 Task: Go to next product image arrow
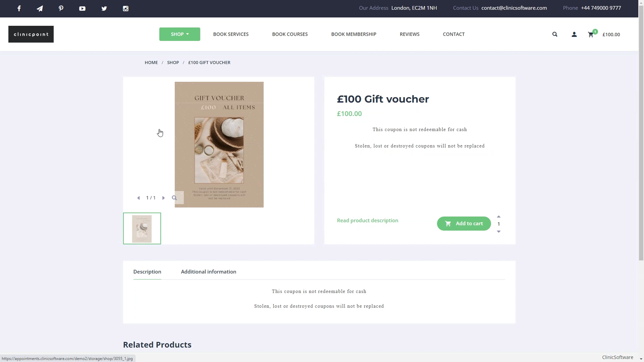[x=164, y=198]
